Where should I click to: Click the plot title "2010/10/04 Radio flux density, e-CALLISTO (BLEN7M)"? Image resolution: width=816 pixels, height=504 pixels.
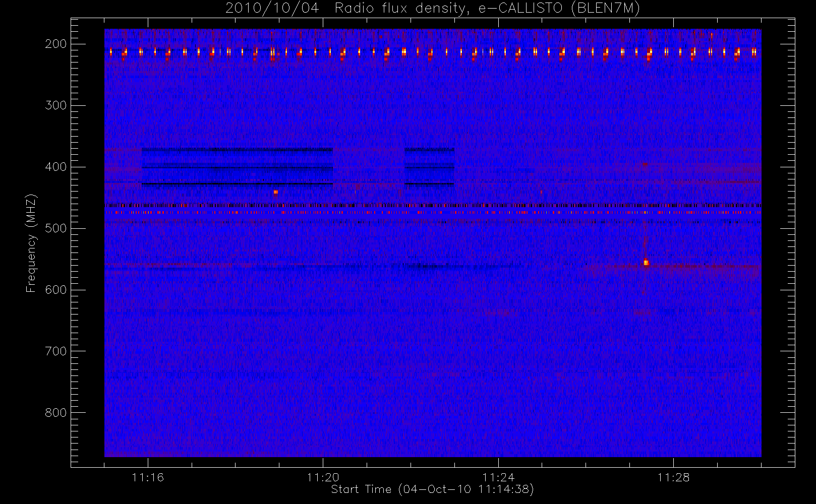(x=433, y=9)
